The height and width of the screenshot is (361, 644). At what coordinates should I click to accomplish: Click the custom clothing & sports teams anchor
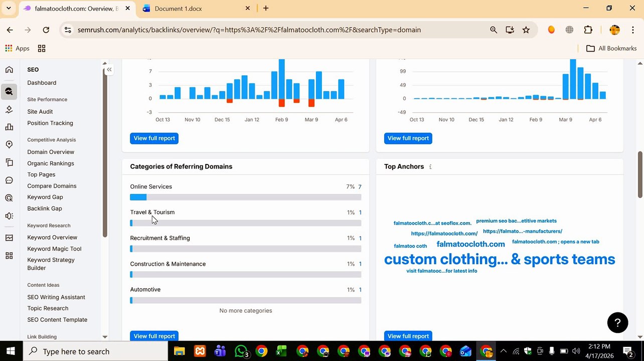pyautogui.click(x=500, y=259)
